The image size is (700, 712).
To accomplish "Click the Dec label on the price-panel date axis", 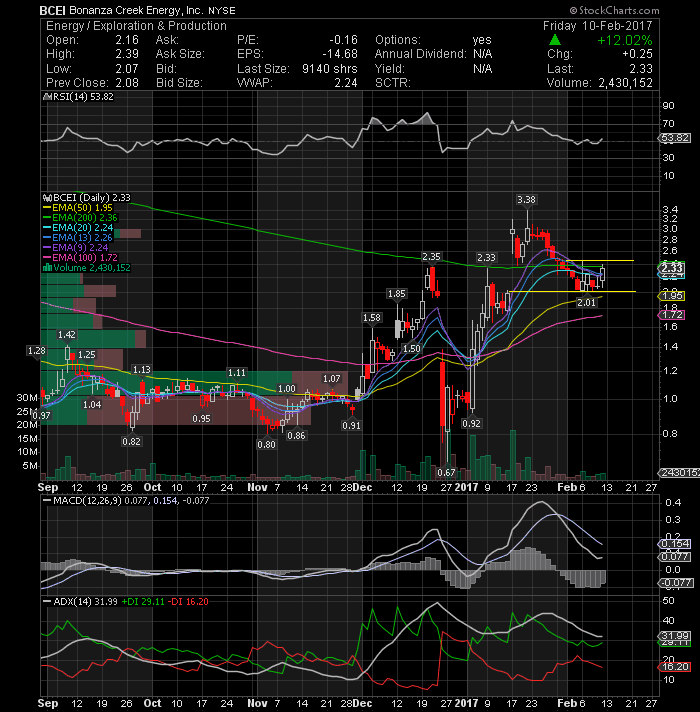I will 363,487.
